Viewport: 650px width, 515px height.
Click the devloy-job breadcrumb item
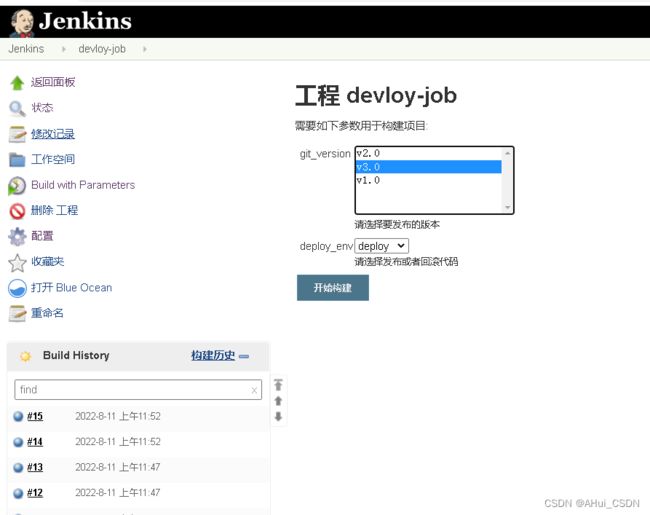tap(102, 49)
